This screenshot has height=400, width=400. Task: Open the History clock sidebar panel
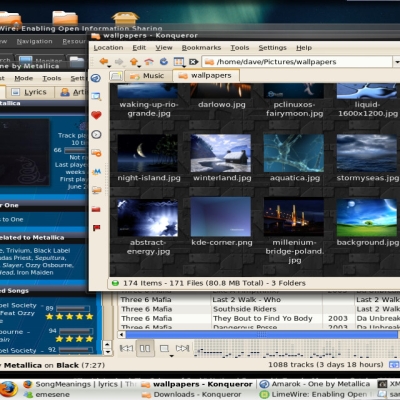(96, 134)
